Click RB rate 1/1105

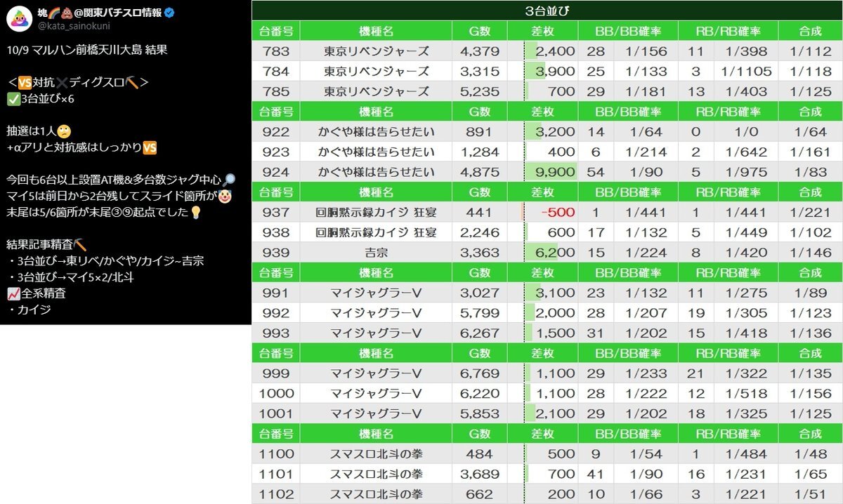(x=747, y=71)
